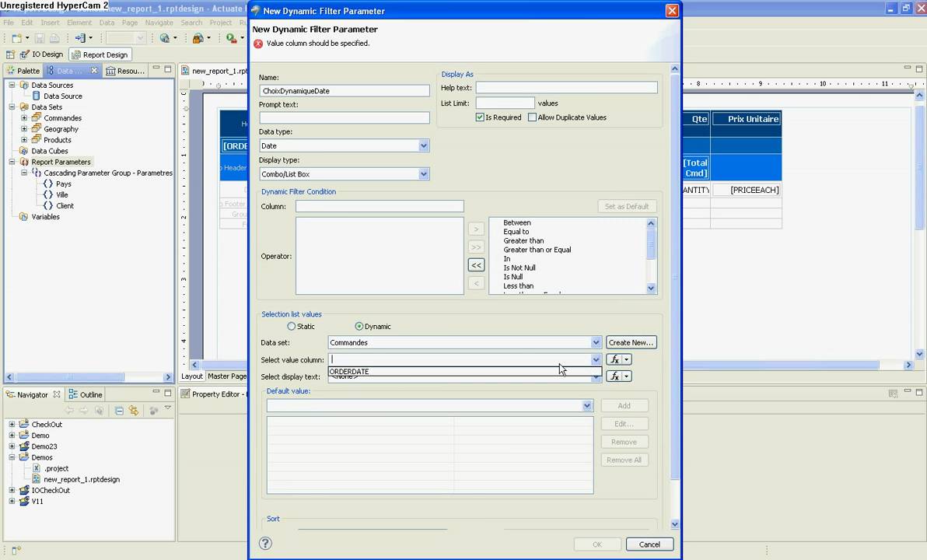Choose ORDERDATE from the dropdown list

(x=464, y=371)
